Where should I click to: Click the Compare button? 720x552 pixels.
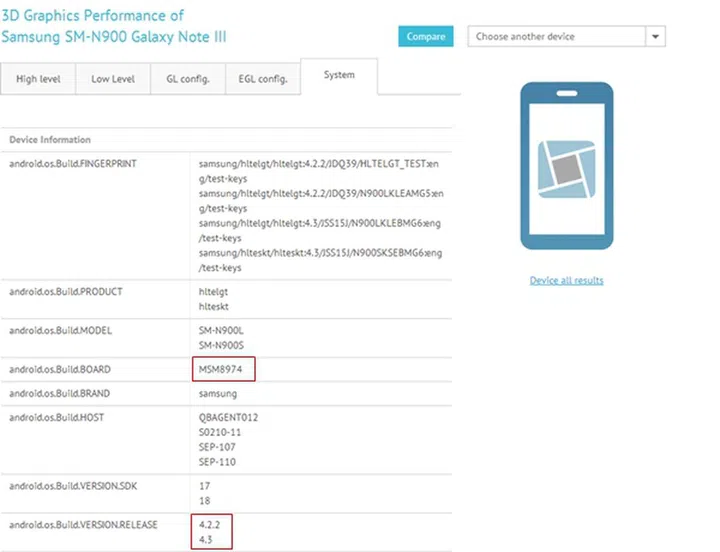[426, 36]
